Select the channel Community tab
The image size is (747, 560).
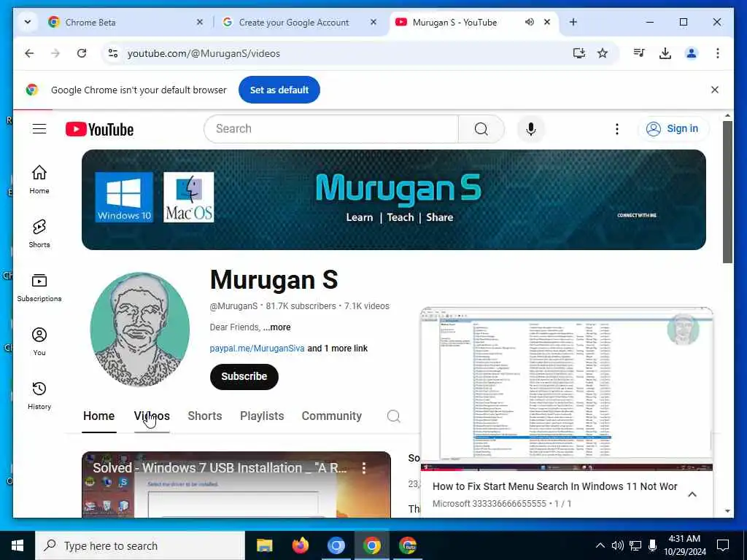tap(332, 416)
